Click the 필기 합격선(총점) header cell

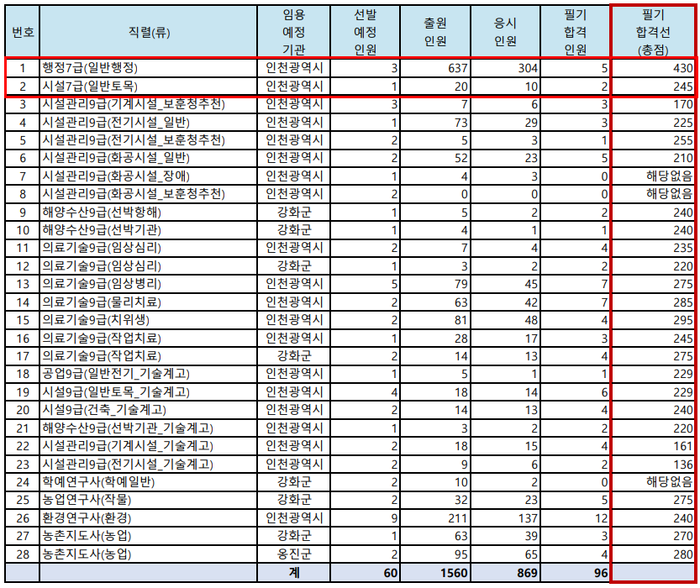tap(653, 32)
